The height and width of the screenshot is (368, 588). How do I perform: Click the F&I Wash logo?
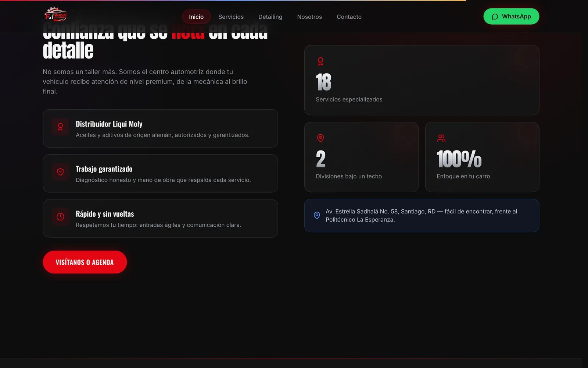pyautogui.click(x=55, y=15)
